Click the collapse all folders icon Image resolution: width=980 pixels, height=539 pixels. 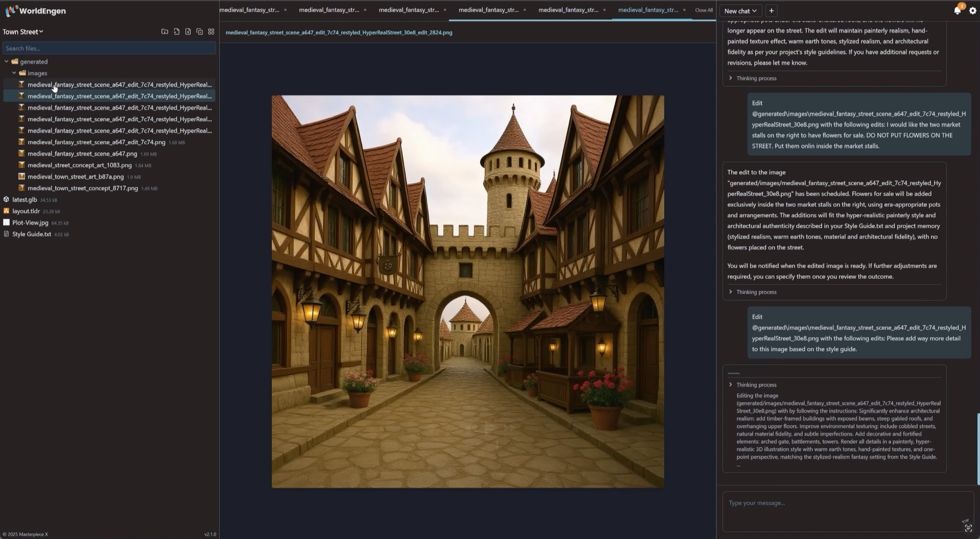(x=200, y=32)
